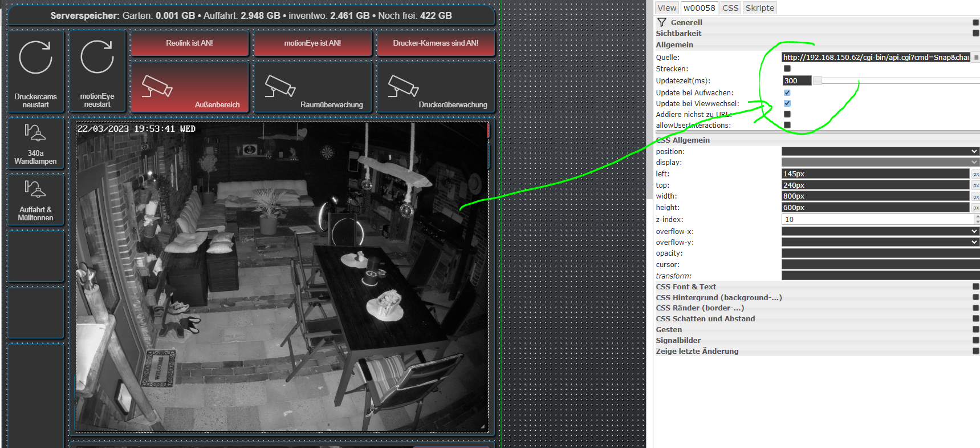The width and height of the screenshot is (980, 448).
Task: Expand the CSS Schatten und Abstand section
Action: pyautogui.click(x=705, y=318)
